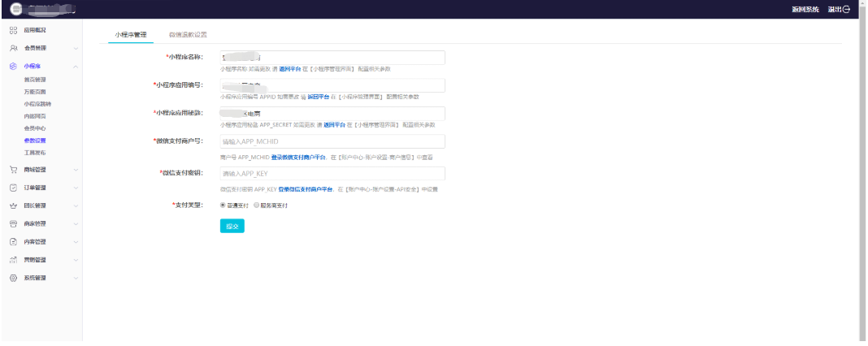868x346 pixels.
Task: Expand 营销管理 with its chevron
Action: coord(76,260)
